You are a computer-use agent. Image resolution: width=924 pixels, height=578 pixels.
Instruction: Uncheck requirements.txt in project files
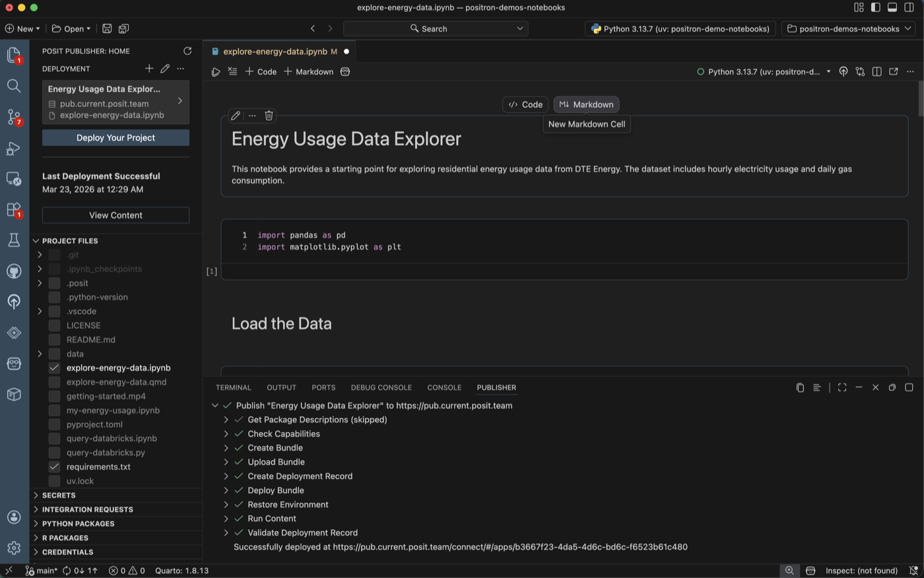coord(54,467)
